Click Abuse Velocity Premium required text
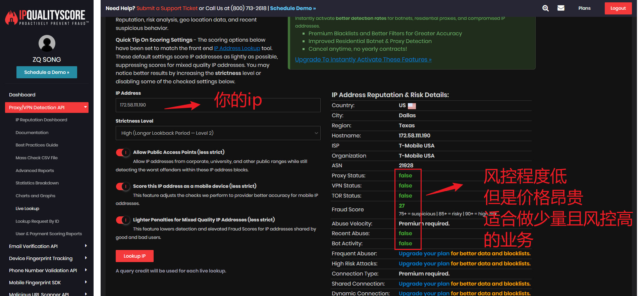644x296 pixels. coord(424,224)
